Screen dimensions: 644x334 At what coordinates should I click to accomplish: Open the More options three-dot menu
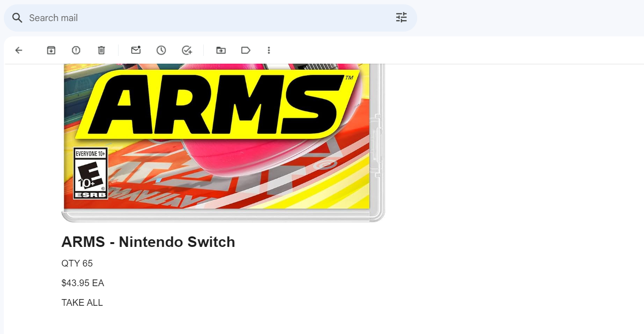pyautogui.click(x=269, y=50)
